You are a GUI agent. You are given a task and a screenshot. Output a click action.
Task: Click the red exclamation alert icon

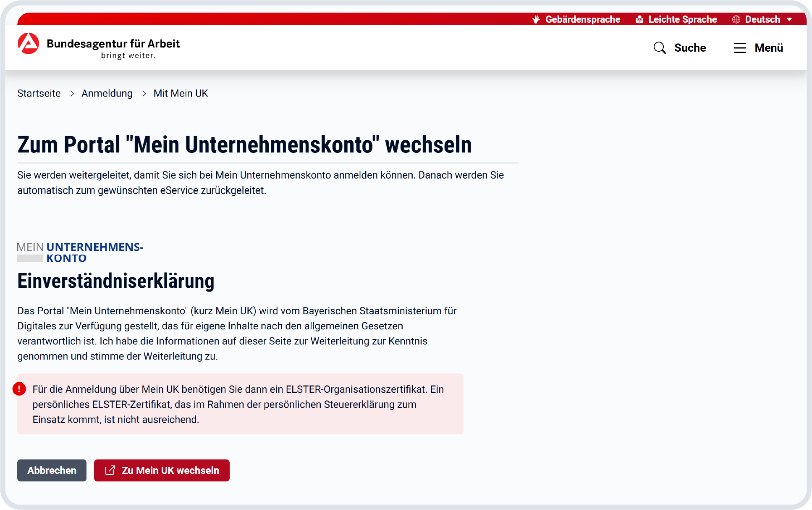[x=20, y=389]
